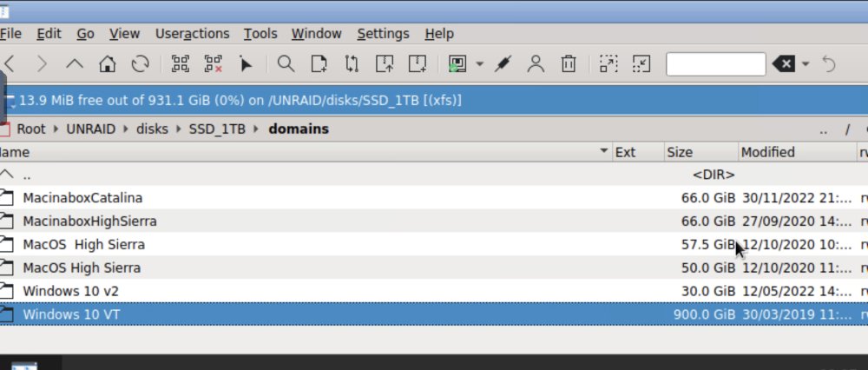
Task: Navigate to SSD_1TB in the breadcrumb
Action: pos(217,129)
